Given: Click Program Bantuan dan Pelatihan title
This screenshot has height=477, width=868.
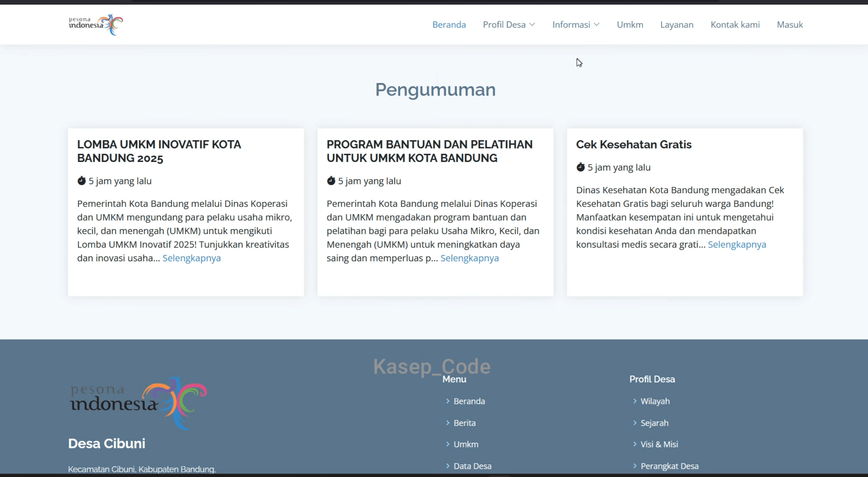Looking at the screenshot, I should 430,151.
